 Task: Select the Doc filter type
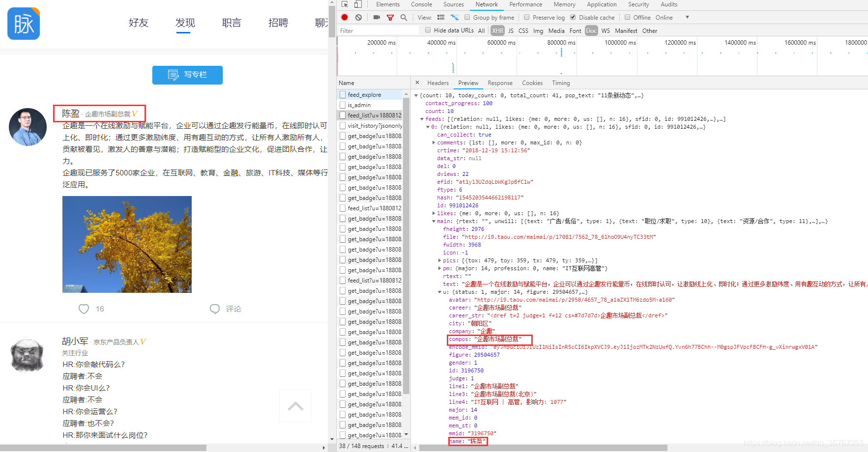pyautogui.click(x=591, y=30)
